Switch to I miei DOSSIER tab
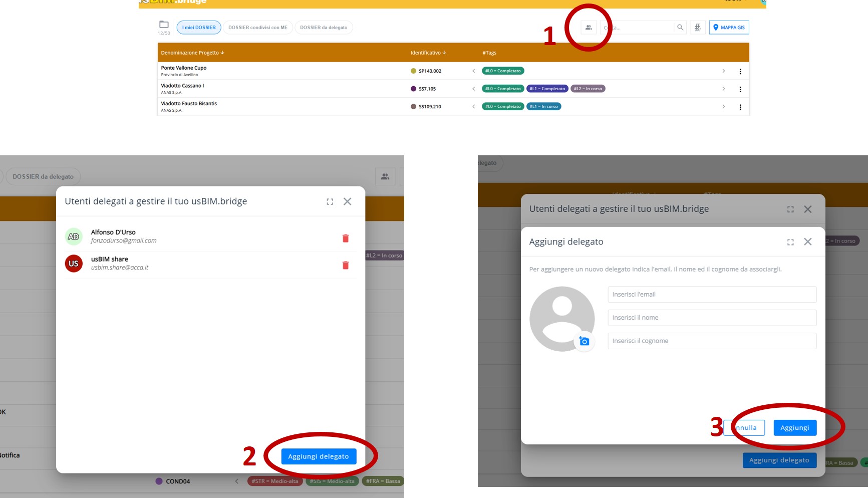Image resolution: width=868 pixels, height=498 pixels. click(x=199, y=28)
